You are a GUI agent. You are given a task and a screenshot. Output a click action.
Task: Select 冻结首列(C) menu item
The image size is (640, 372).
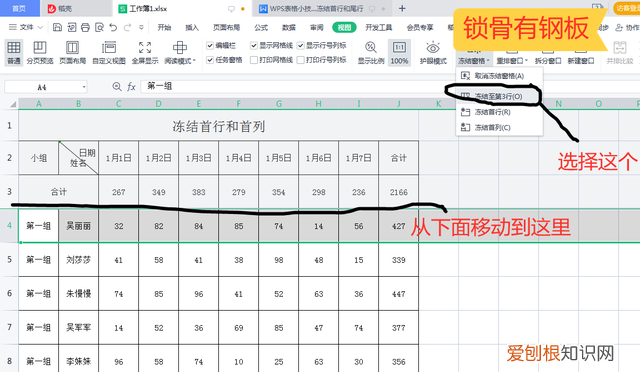pos(499,127)
